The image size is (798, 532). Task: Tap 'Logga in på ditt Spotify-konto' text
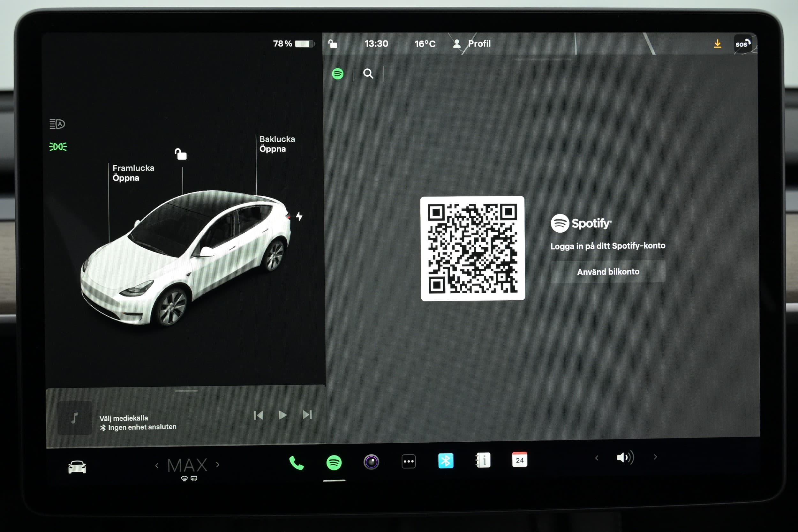[x=608, y=246]
